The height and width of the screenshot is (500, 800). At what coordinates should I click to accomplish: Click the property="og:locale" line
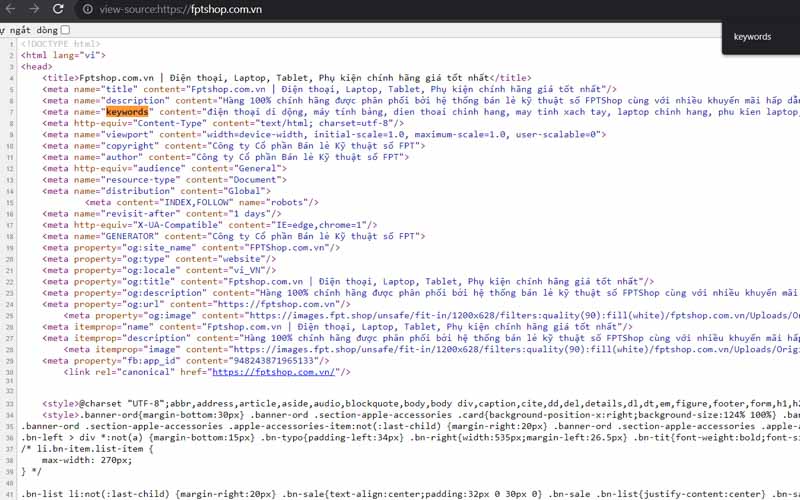[159, 270]
